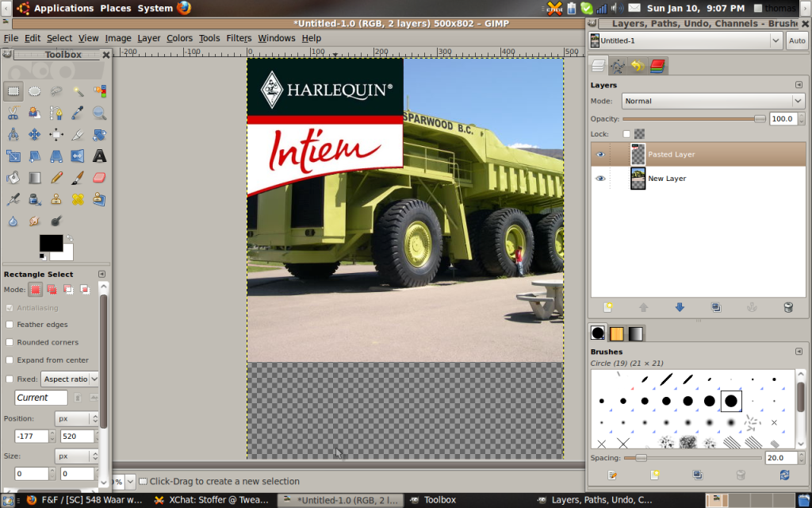Open the Select menu
812x508 pixels.
(59, 38)
